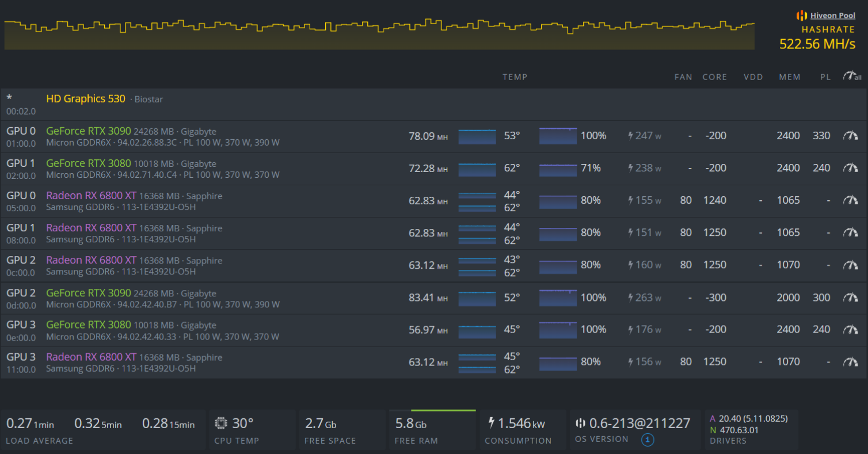
Task: Click the yellow hashrate history graph
Action: (379, 35)
